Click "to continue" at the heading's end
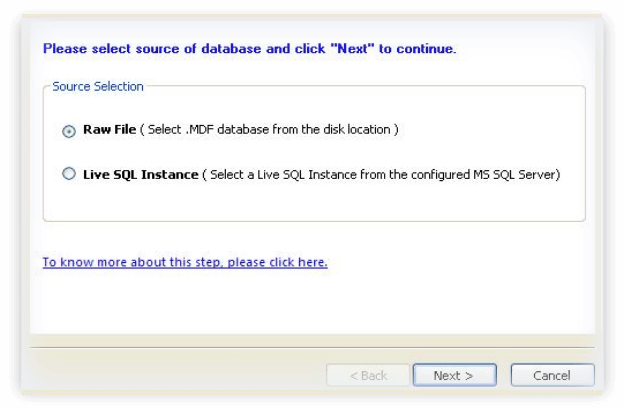The height and width of the screenshot is (409, 624). tap(418, 48)
